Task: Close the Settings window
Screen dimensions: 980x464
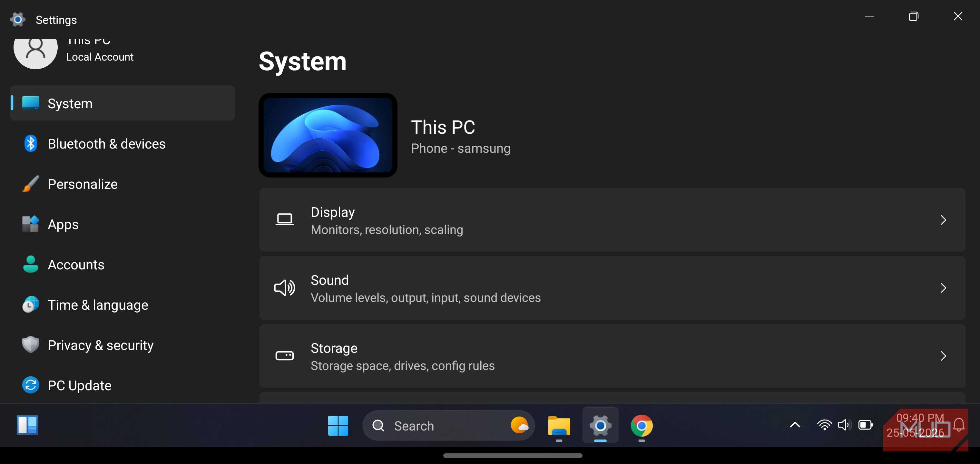Action: (958, 16)
